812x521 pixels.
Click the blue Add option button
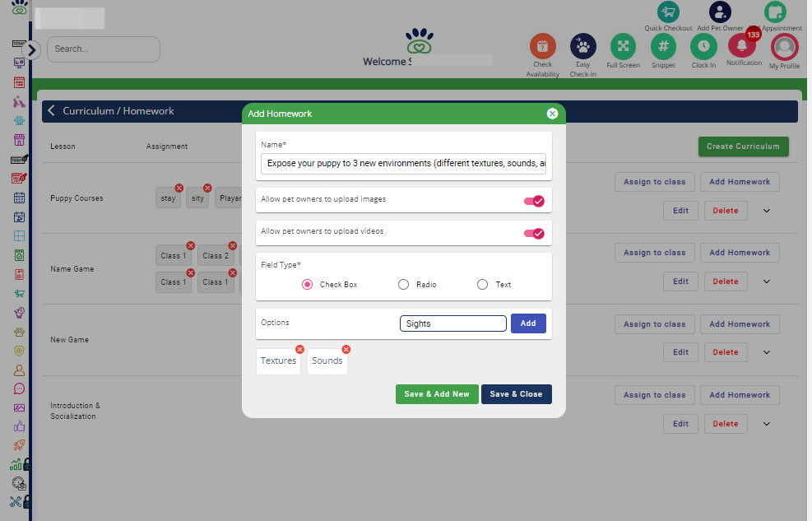[x=528, y=323]
